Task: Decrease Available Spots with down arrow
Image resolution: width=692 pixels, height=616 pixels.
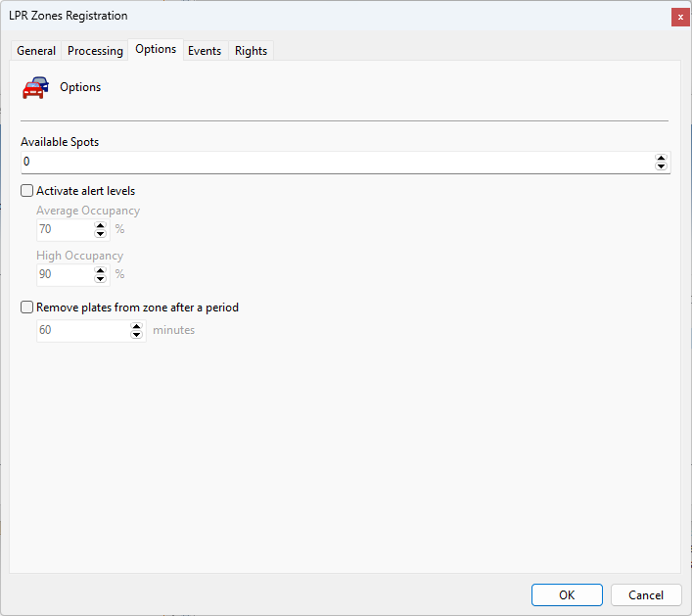Action: tap(661, 166)
